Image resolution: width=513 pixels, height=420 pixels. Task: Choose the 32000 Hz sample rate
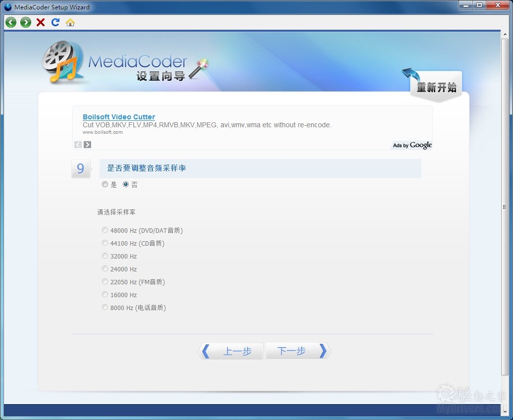104,256
